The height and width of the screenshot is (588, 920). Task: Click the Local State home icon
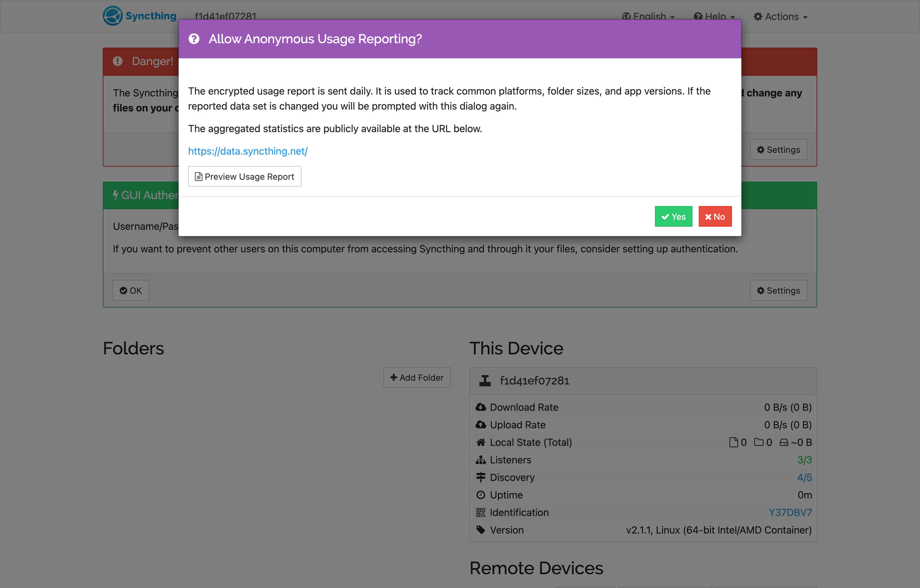tap(481, 442)
